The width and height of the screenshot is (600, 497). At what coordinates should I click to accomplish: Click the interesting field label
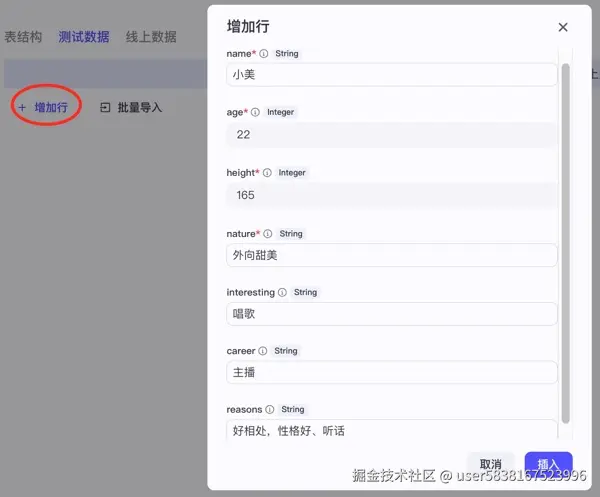point(251,292)
